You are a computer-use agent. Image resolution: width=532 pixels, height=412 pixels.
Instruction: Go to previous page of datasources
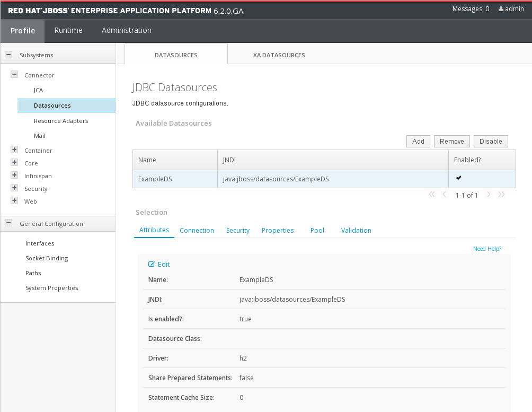tap(445, 195)
